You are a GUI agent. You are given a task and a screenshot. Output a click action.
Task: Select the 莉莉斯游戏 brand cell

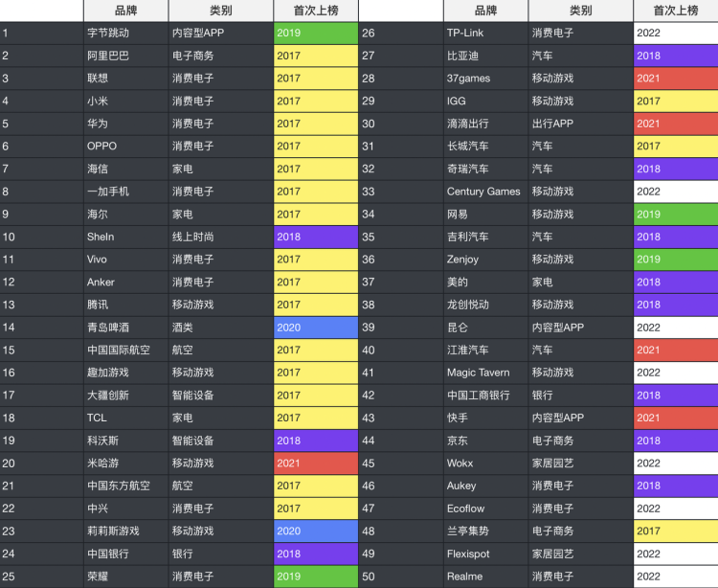(126, 531)
